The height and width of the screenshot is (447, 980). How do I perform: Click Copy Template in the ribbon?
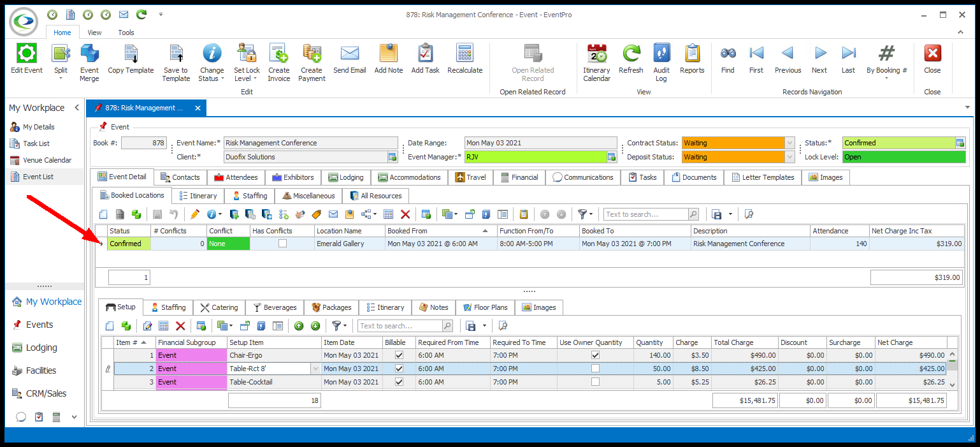[x=131, y=59]
